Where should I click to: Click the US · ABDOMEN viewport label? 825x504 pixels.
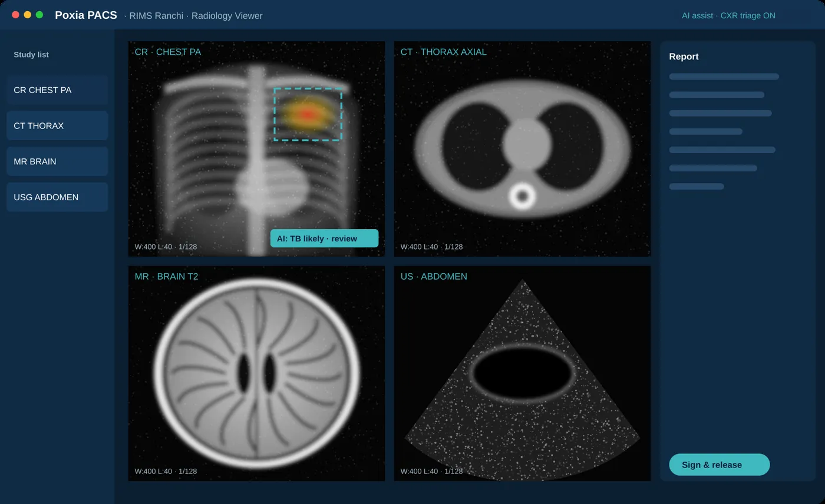[434, 276]
